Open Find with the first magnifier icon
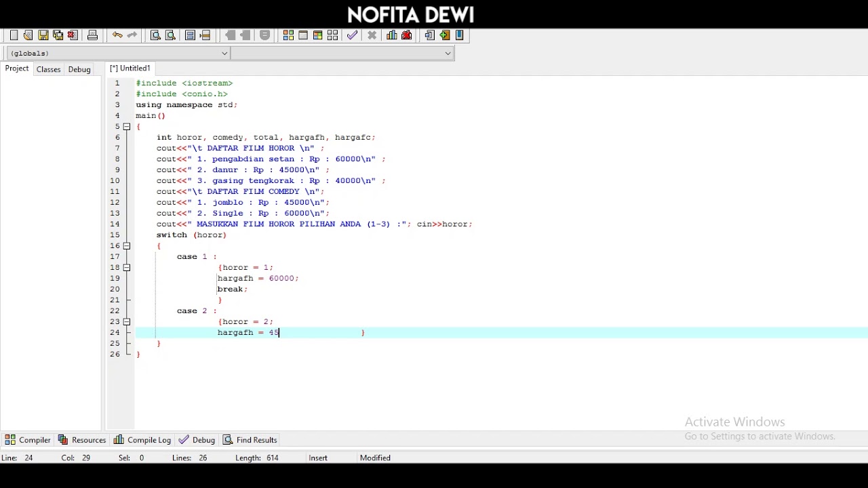Viewport: 868px width, 488px height. [155, 35]
